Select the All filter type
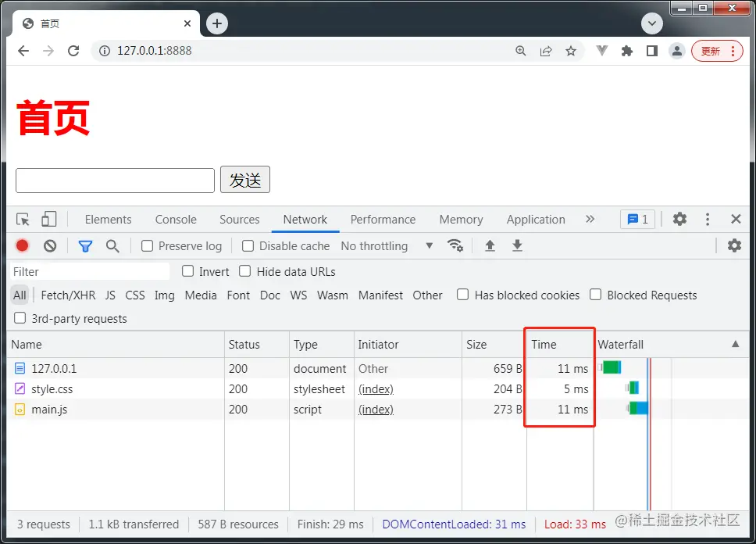 pos(20,295)
